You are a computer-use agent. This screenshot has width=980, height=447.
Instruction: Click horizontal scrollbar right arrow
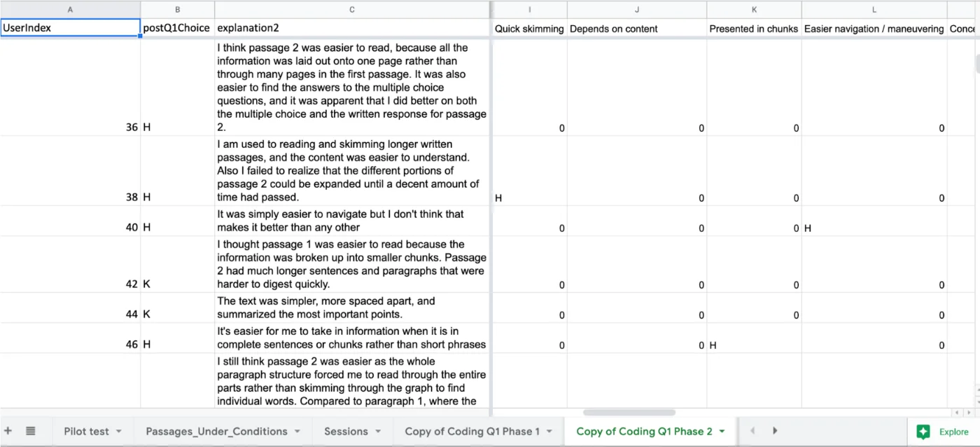(967, 413)
